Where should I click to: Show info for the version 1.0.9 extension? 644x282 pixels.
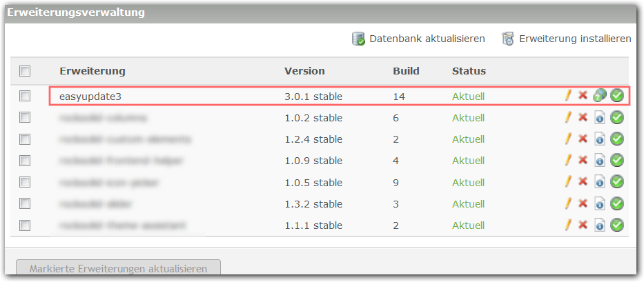600,161
